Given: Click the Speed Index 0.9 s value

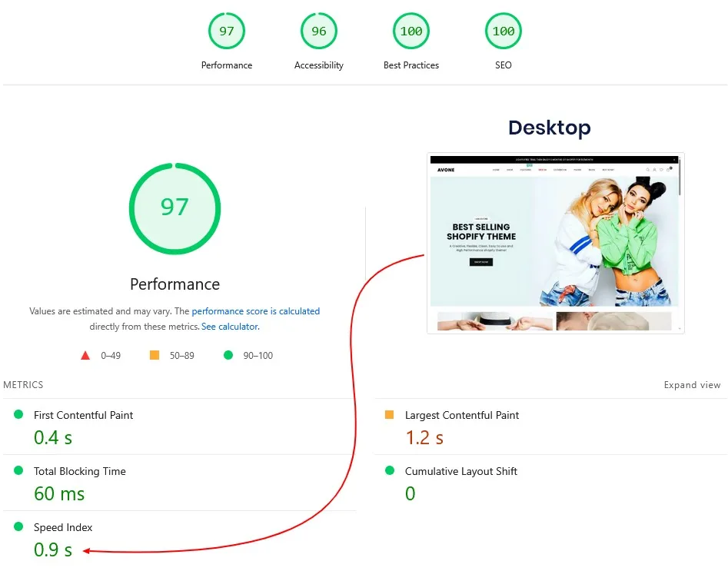Looking at the screenshot, I should pyautogui.click(x=53, y=550).
